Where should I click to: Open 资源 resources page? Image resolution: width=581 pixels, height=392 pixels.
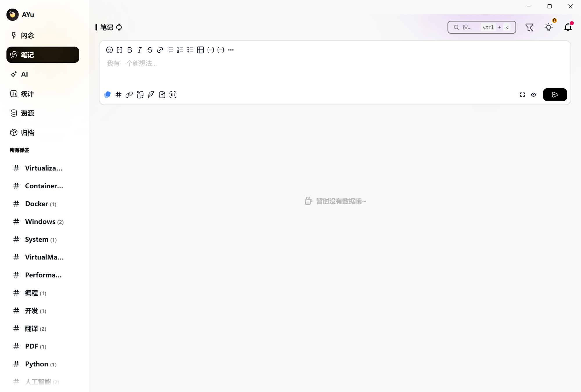tap(43, 113)
